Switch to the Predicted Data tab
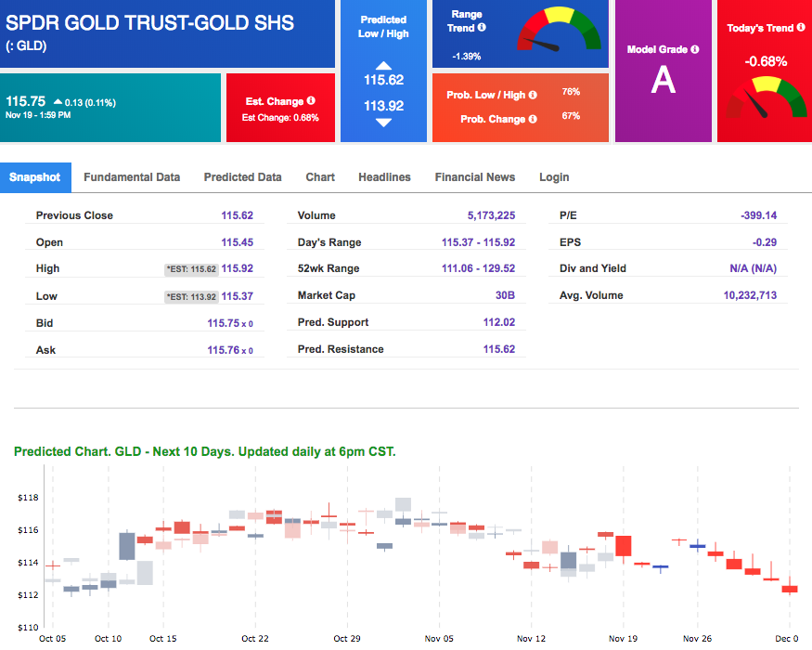The image size is (812, 650). click(x=243, y=177)
